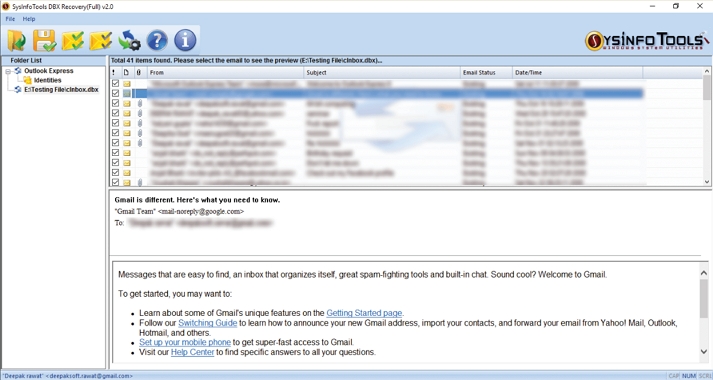Click the attachment paperclip column header
Screen dimensions: 713x380
(x=139, y=72)
